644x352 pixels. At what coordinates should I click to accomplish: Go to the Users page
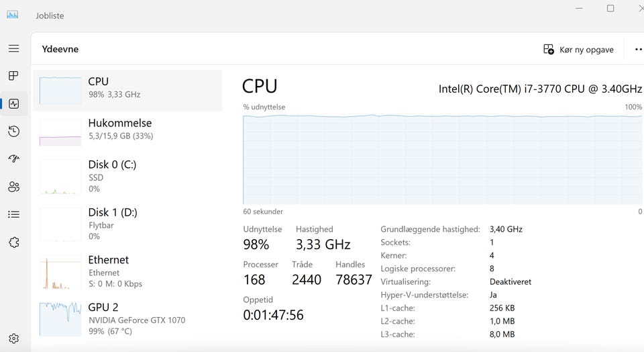(13, 187)
